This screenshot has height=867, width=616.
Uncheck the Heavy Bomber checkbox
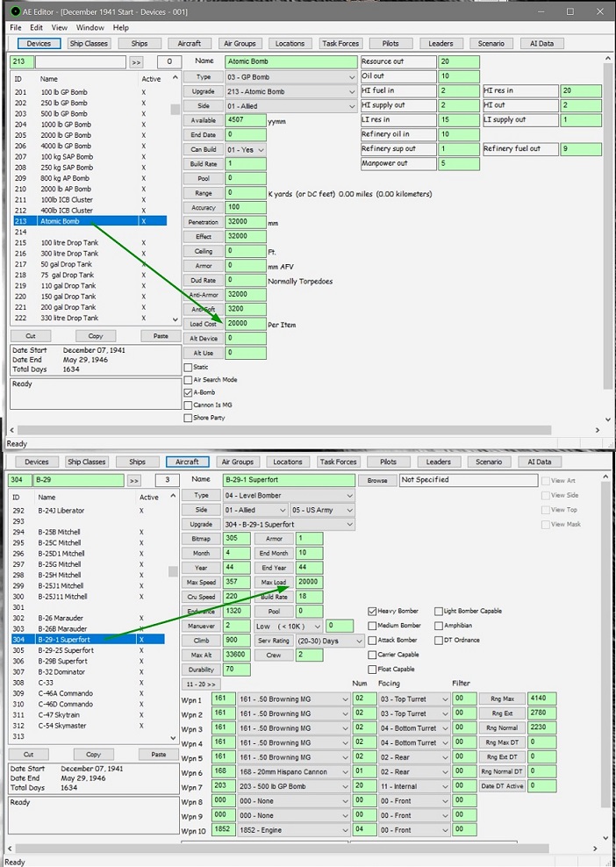pyautogui.click(x=372, y=611)
